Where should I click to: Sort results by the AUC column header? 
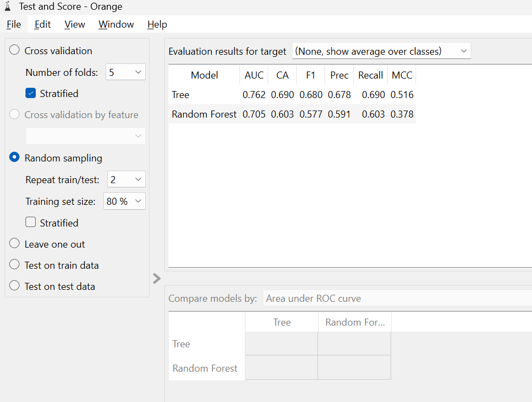254,75
